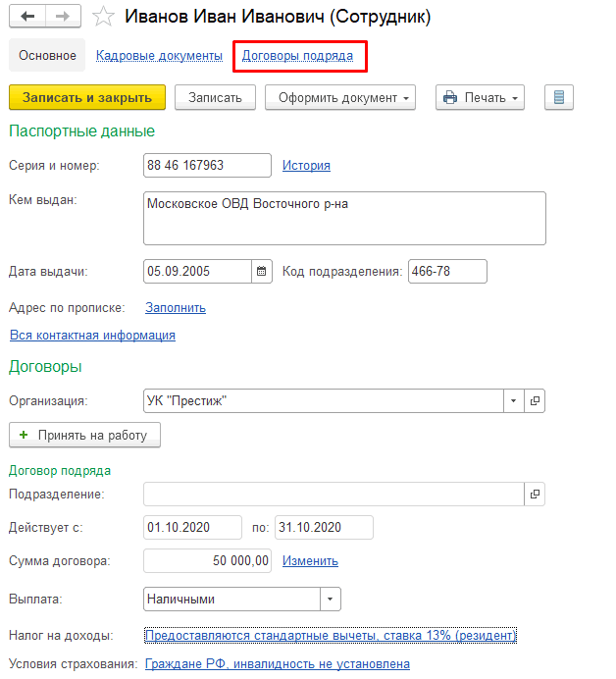Expand the payment method dropdown 'Наличными'
The image size is (616, 679).
(330, 599)
